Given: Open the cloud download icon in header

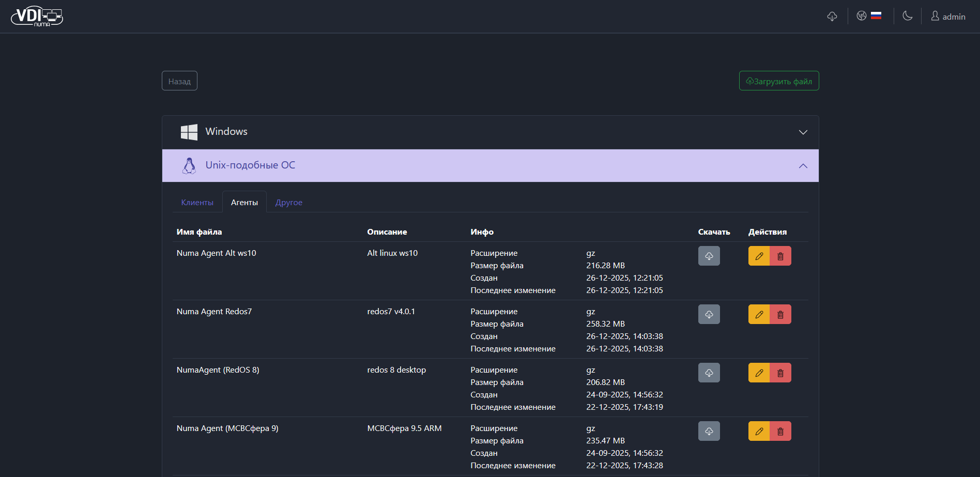Looking at the screenshot, I should tap(832, 17).
